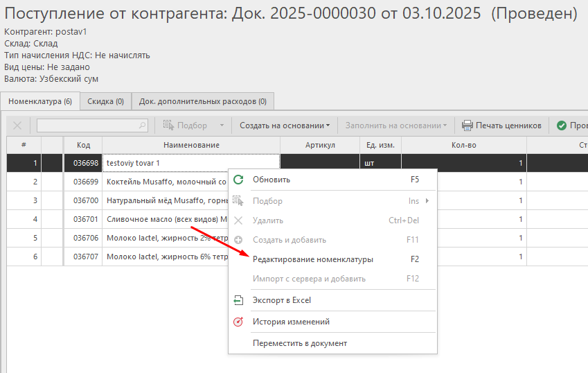Click the red История изменений history icon

tap(238, 322)
